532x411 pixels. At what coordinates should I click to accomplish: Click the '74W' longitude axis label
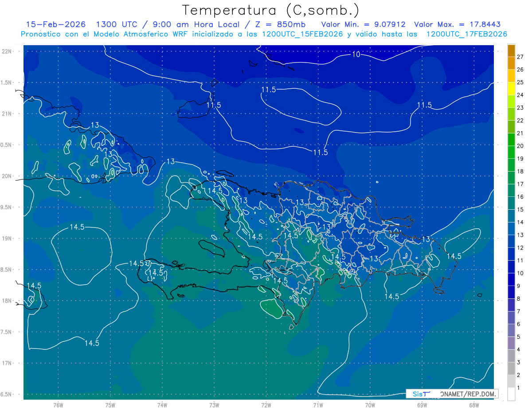click(x=162, y=405)
